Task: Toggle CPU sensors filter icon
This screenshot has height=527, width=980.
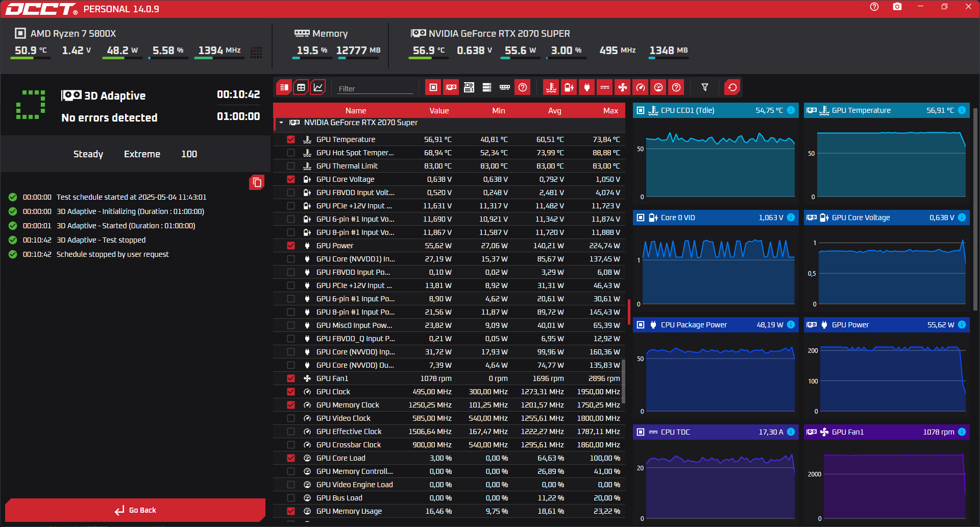Action: [433, 87]
